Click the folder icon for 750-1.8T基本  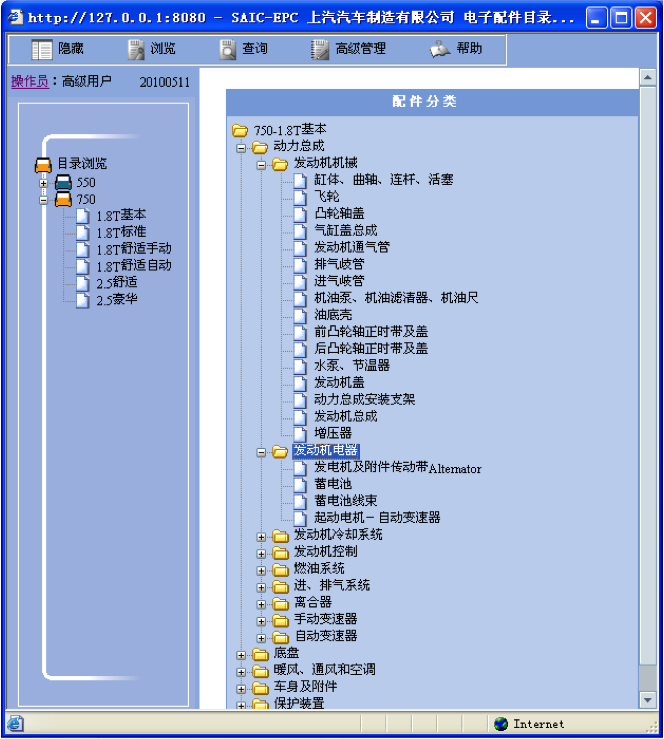240,131
